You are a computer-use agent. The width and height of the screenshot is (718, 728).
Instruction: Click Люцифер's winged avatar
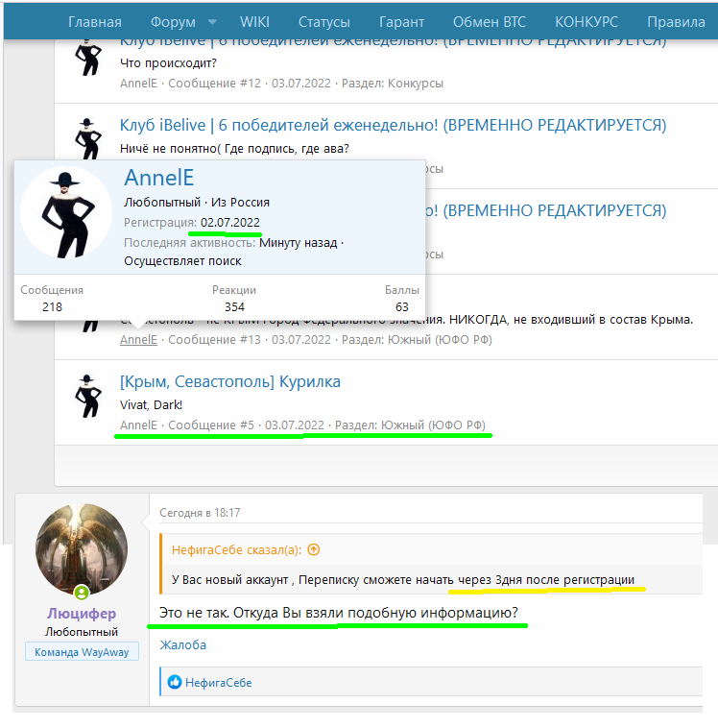[x=82, y=549]
